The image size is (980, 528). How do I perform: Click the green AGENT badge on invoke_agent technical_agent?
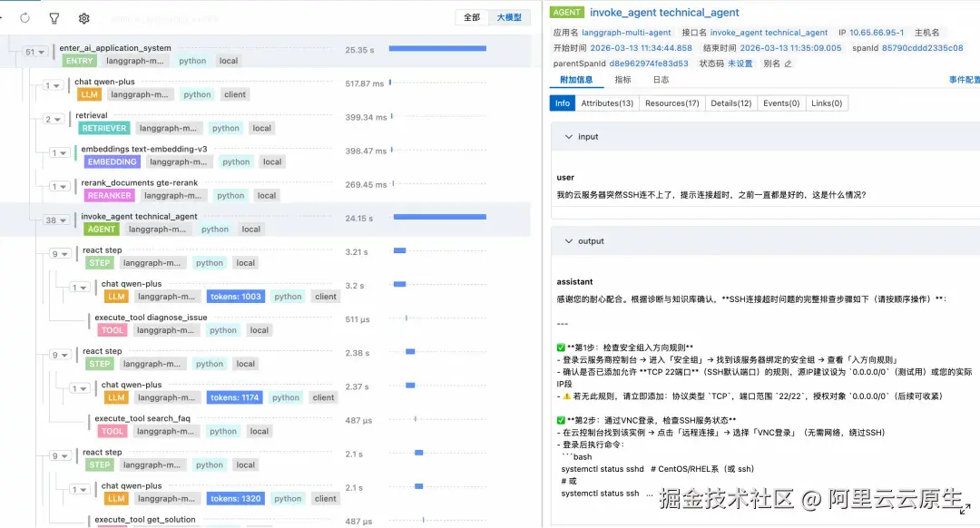tap(101, 229)
